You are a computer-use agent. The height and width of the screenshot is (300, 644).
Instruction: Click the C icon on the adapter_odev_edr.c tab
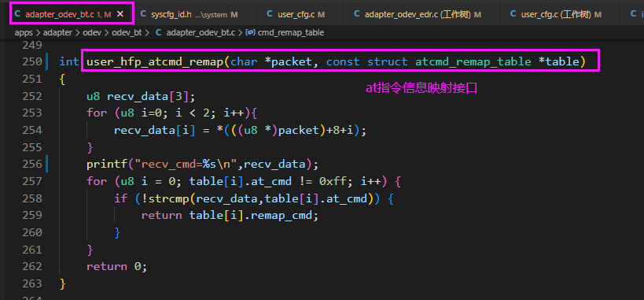click(357, 14)
